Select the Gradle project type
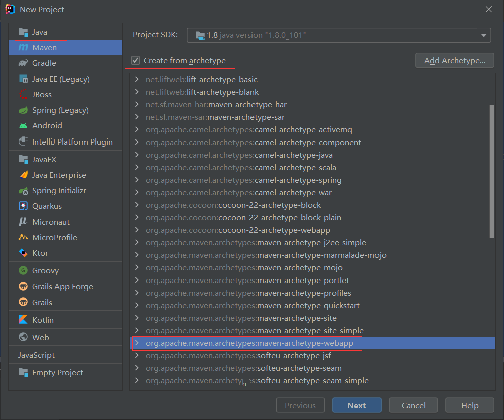Image resolution: width=504 pixels, height=420 pixels. (x=65, y=63)
